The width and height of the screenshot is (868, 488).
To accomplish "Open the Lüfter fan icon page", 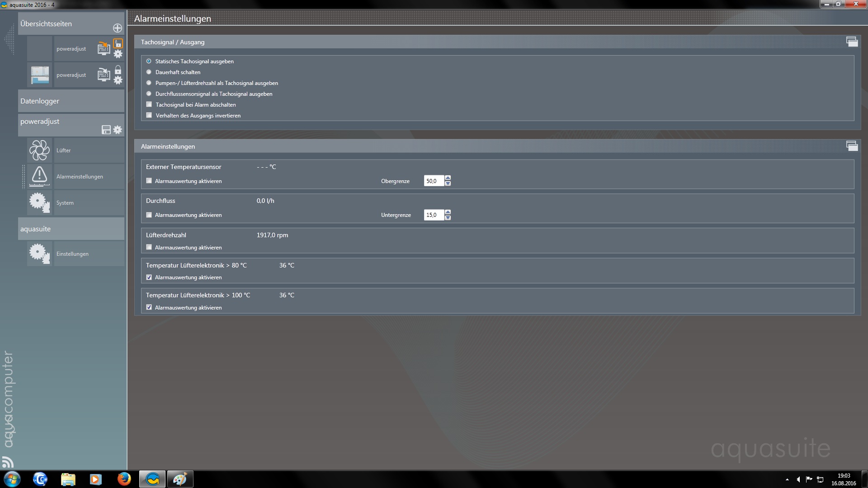I will [x=39, y=150].
